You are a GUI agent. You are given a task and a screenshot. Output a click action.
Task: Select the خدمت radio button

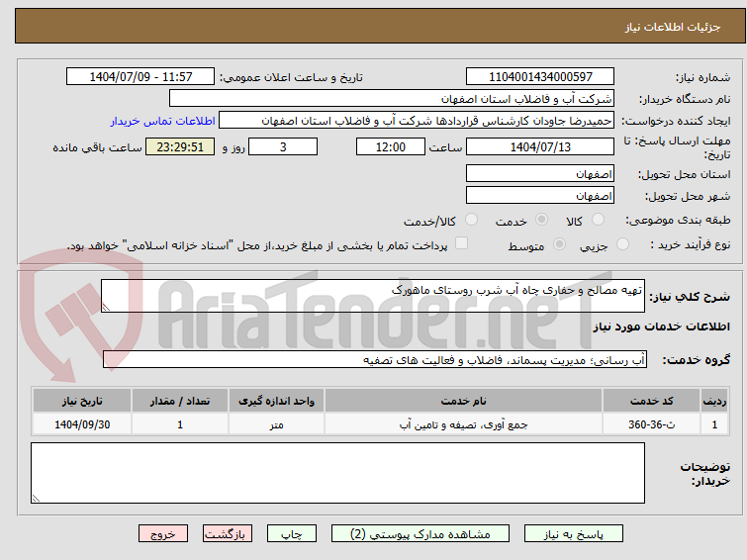pos(541,220)
